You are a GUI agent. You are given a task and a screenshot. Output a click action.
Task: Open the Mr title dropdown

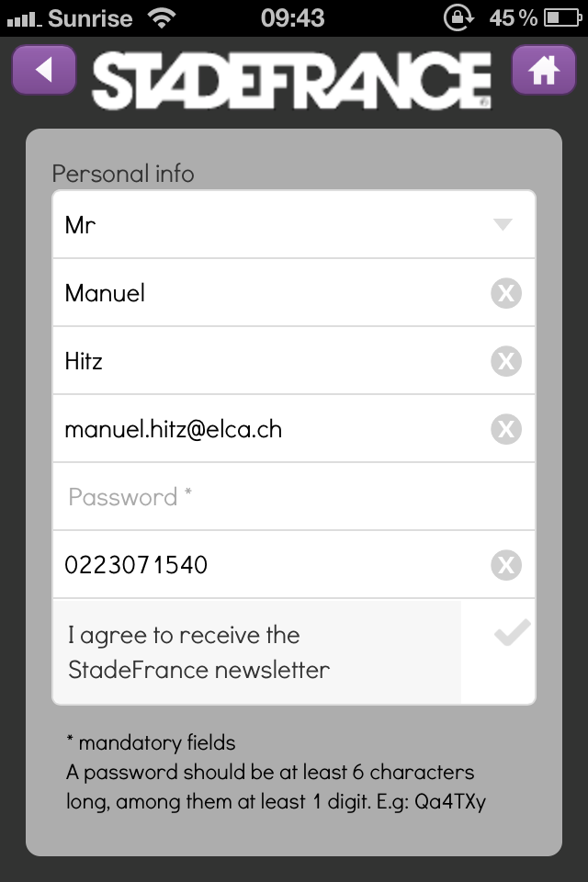click(294, 224)
